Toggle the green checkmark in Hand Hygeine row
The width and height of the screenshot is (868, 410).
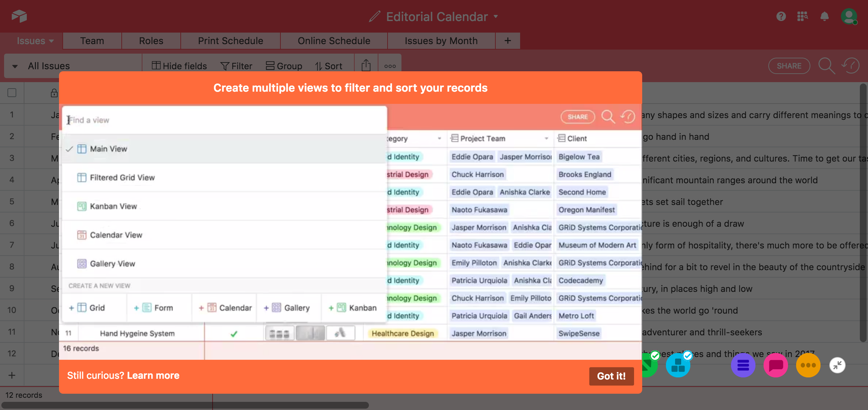[x=234, y=334]
